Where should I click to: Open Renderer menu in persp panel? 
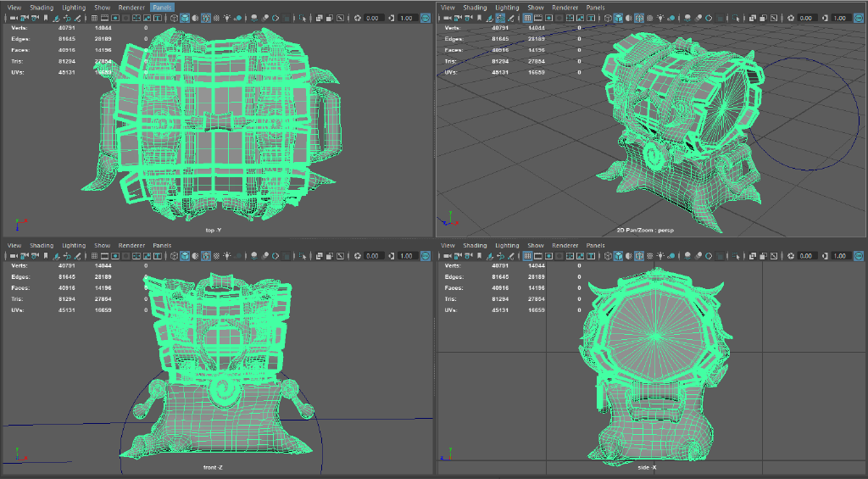[565, 8]
